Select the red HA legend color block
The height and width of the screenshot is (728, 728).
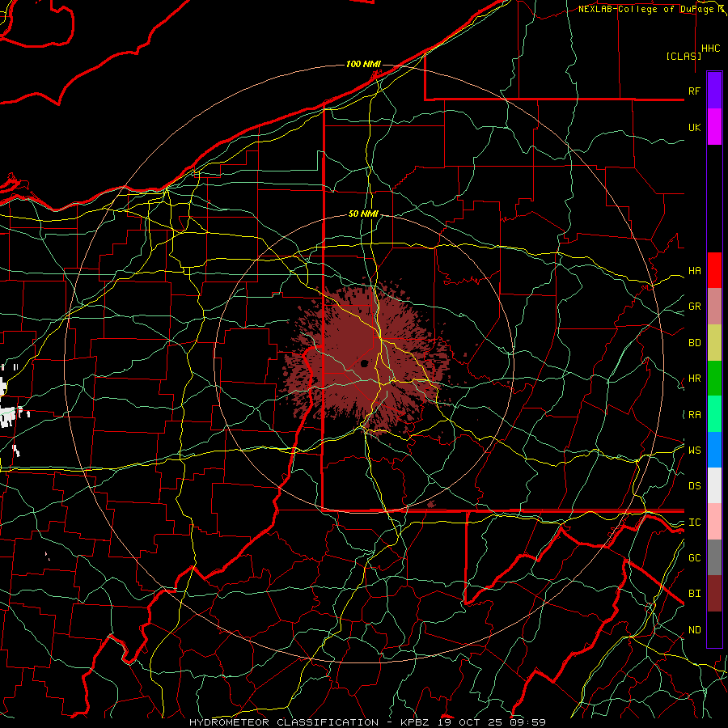(x=714, y=270)
